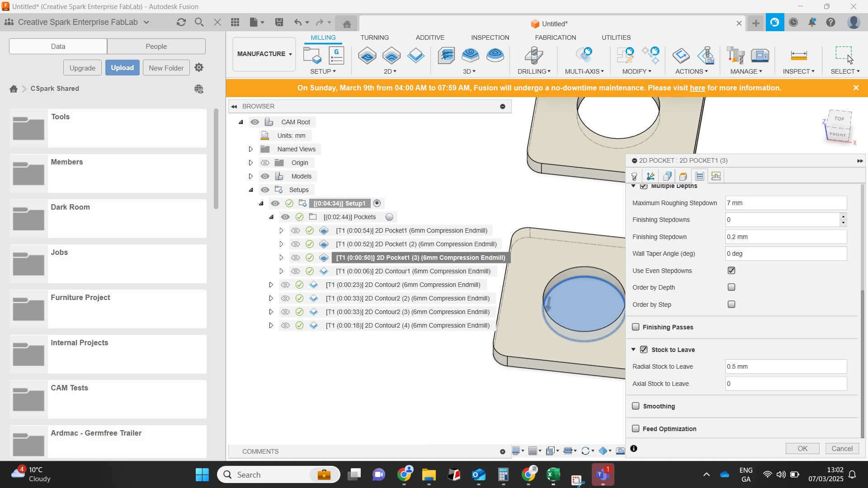Toggle visibility eye of Models node

pyautogui.click(x=265, y=176)
